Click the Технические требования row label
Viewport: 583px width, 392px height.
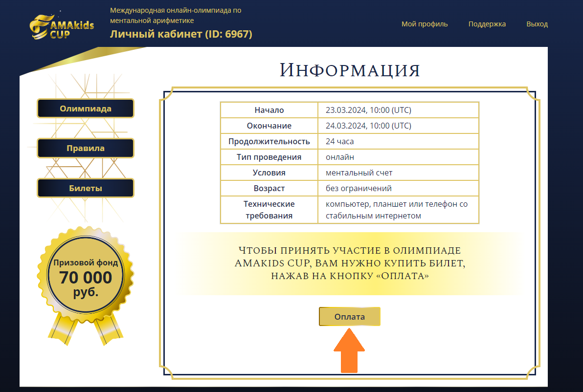point(269,210)
